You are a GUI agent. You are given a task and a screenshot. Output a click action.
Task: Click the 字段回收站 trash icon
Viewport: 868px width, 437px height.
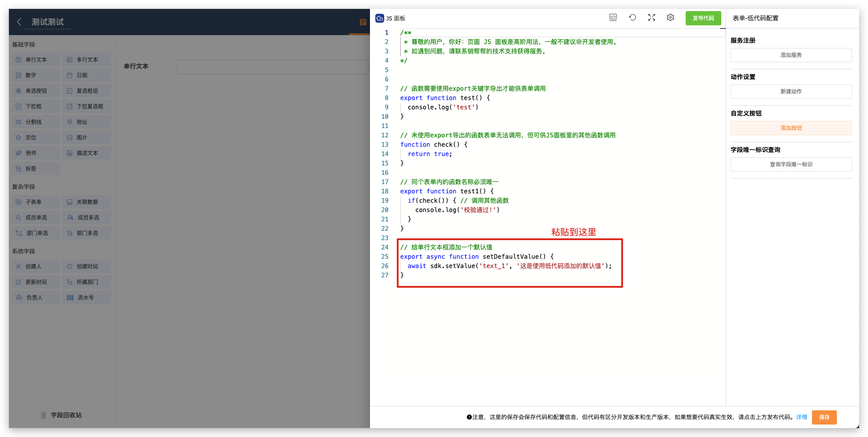point(44,415)
